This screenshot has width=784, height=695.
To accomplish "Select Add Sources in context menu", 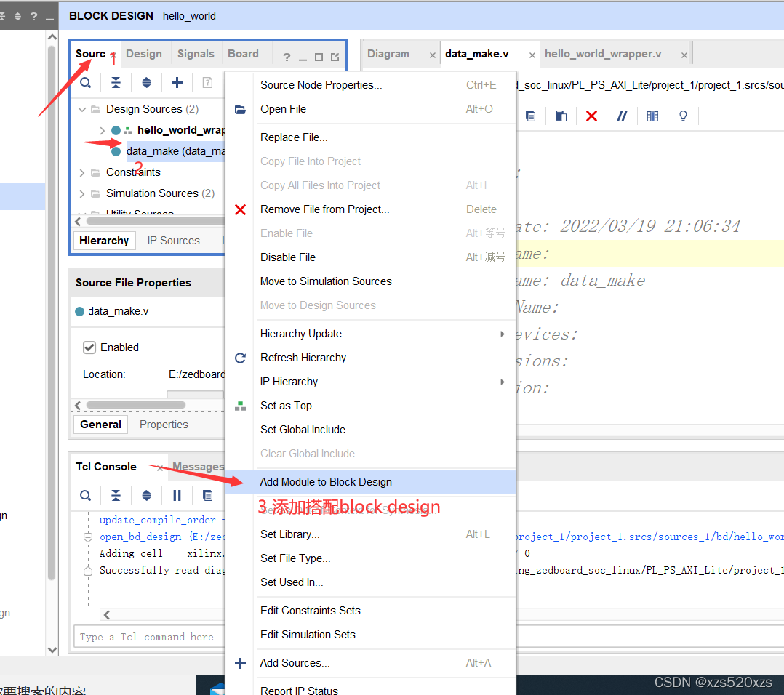I will coord(370,663).
